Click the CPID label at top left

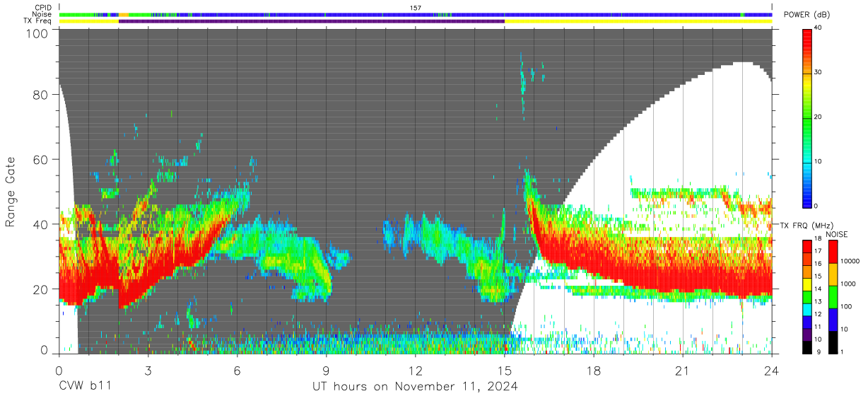(42, 7)
